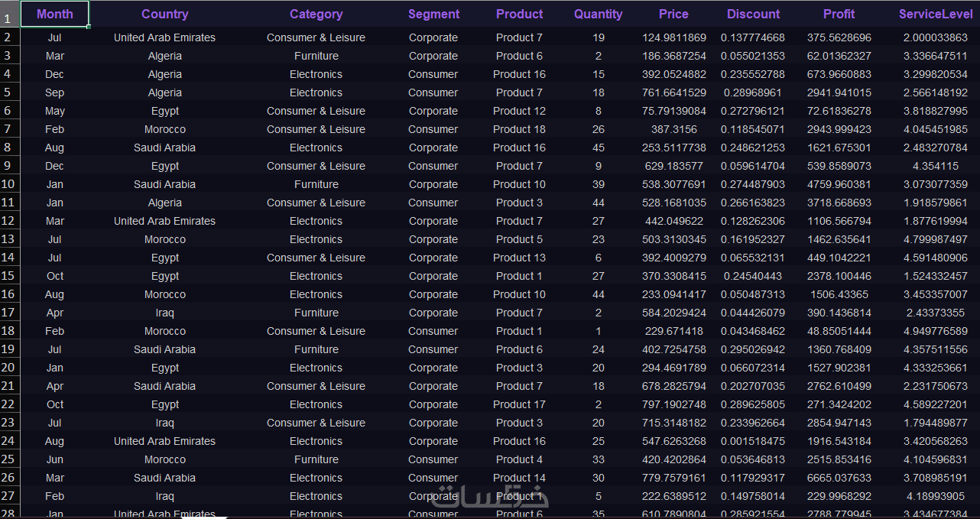Click the ServiceLevel cell 4.354115

[x=935, y=166]
